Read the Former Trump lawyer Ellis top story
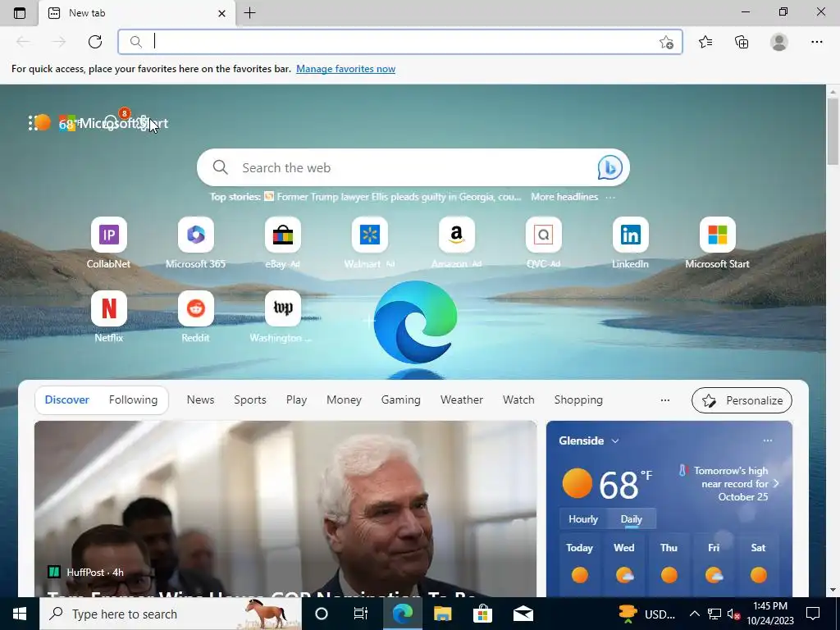The height and width of the screenshot is (630, 840). pyautogui.click(x=399, y=197)
